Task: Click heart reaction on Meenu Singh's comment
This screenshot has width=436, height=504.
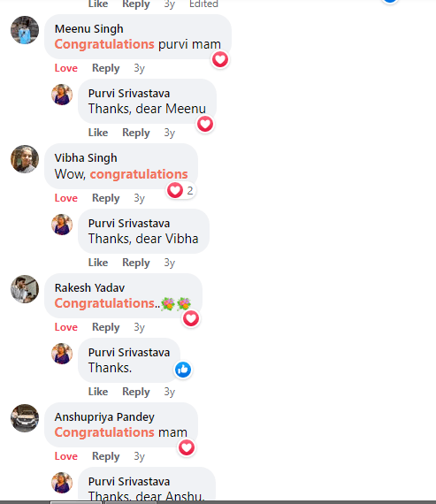Action: pyautogui.click(x=220, y=59)
